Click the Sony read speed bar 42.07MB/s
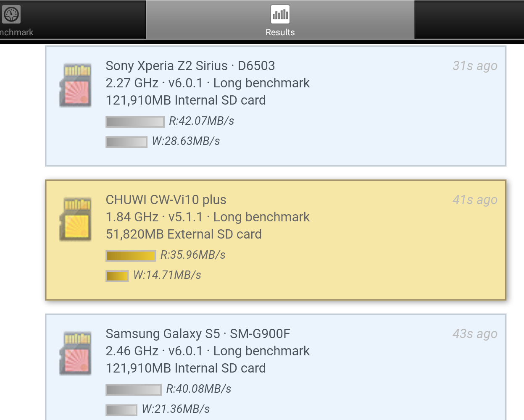 point(135,122)
